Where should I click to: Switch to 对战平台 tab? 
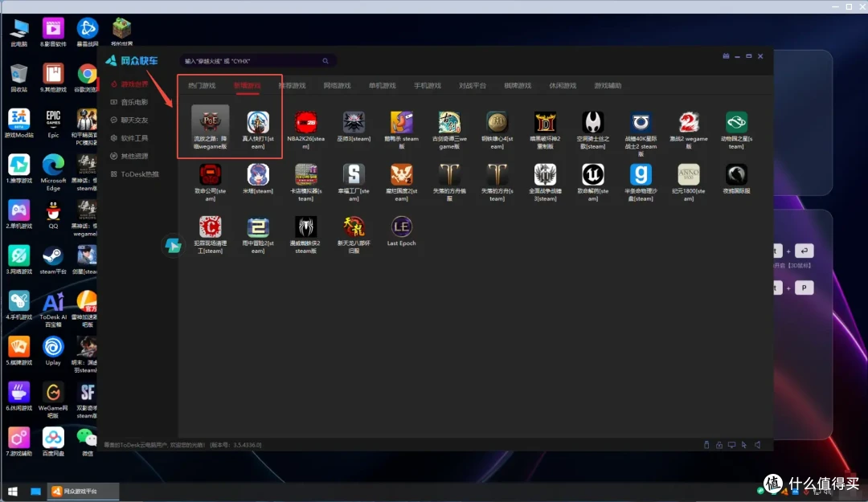coord(473,86)
